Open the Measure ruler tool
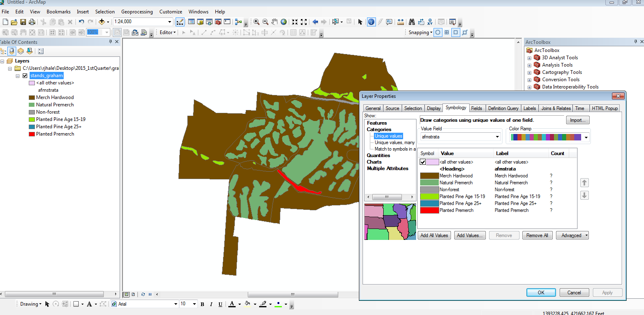 pos(401,22)
